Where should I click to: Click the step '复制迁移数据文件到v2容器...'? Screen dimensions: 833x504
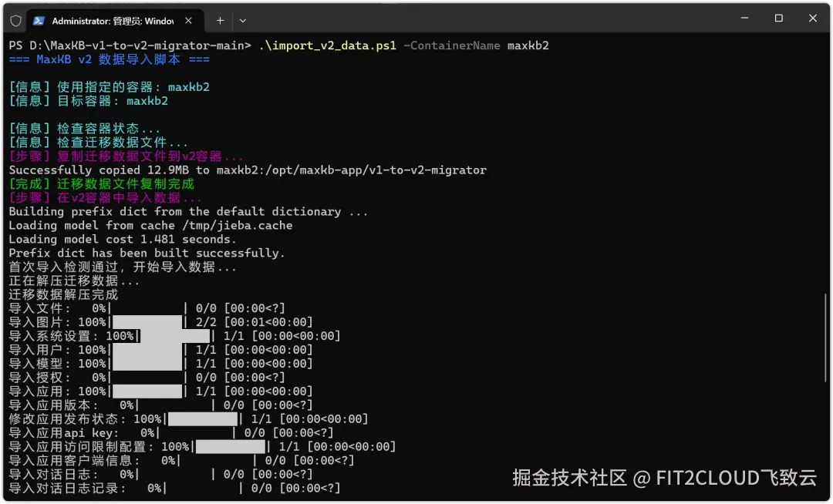coord(126,156)
